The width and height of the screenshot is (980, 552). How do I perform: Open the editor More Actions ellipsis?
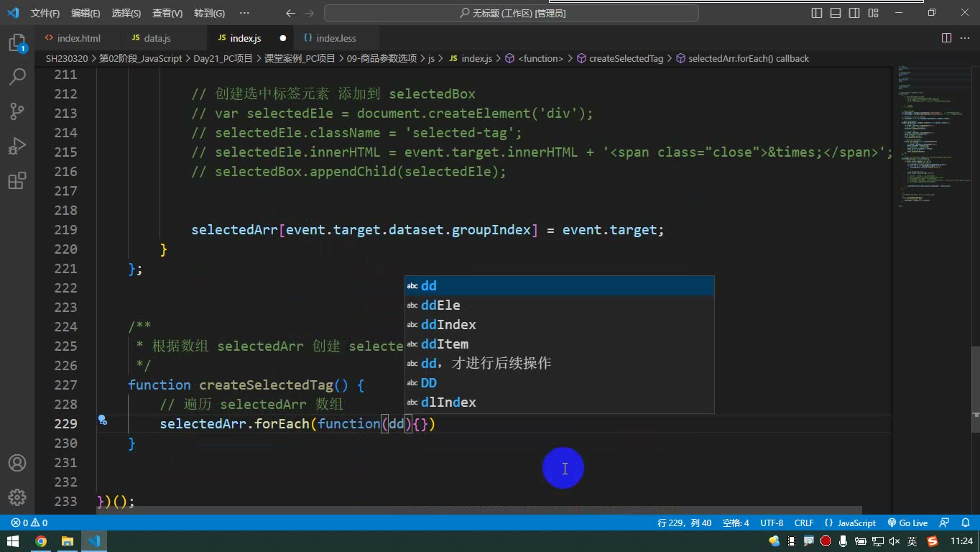coord(966,38)
